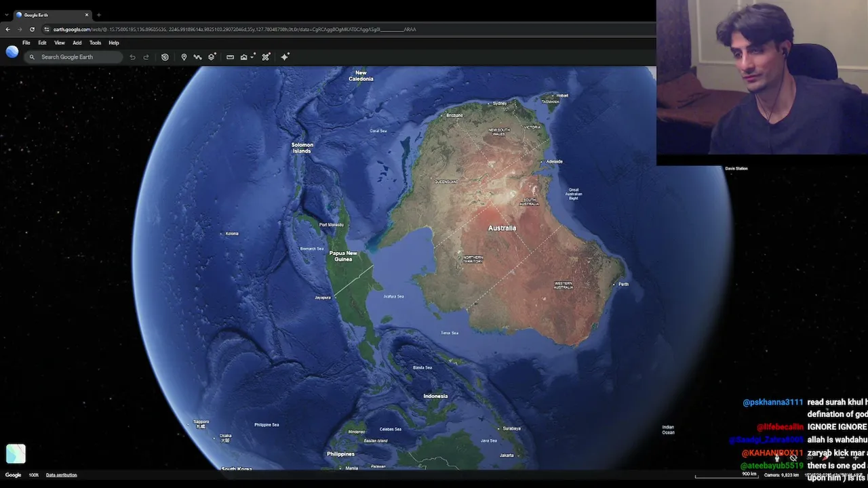Click the Brisbane city label
The height and width of the screenshot is (488, 868).
pyautogui.click(x=454, y=115)
